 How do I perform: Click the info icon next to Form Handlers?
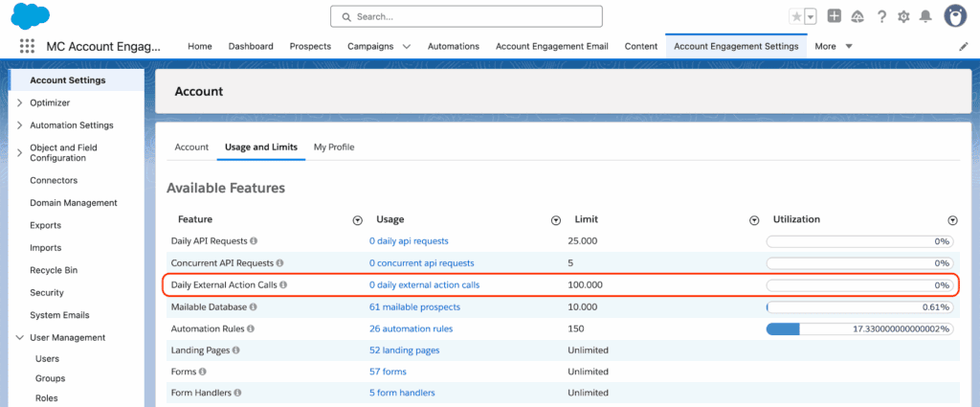(238, 393)
